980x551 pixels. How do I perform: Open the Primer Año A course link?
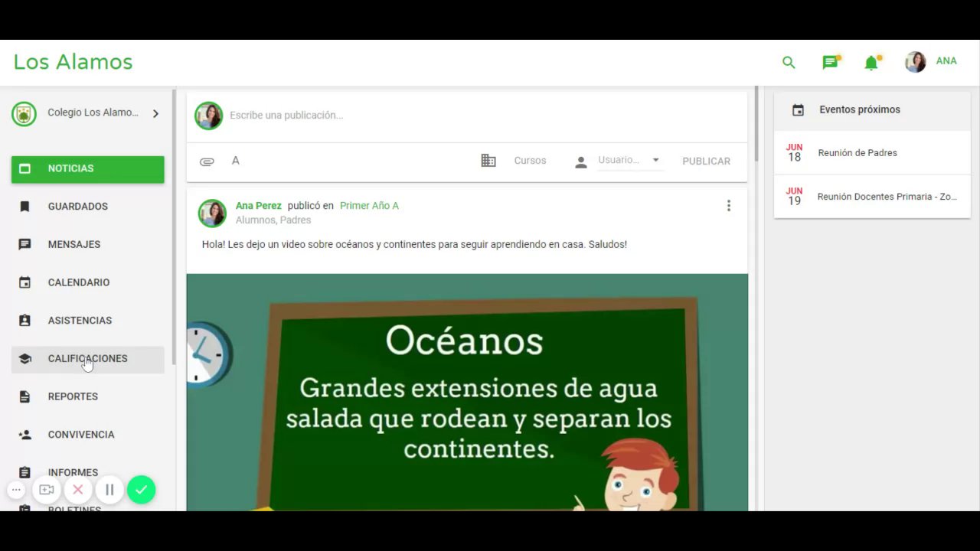pos(369,206)
